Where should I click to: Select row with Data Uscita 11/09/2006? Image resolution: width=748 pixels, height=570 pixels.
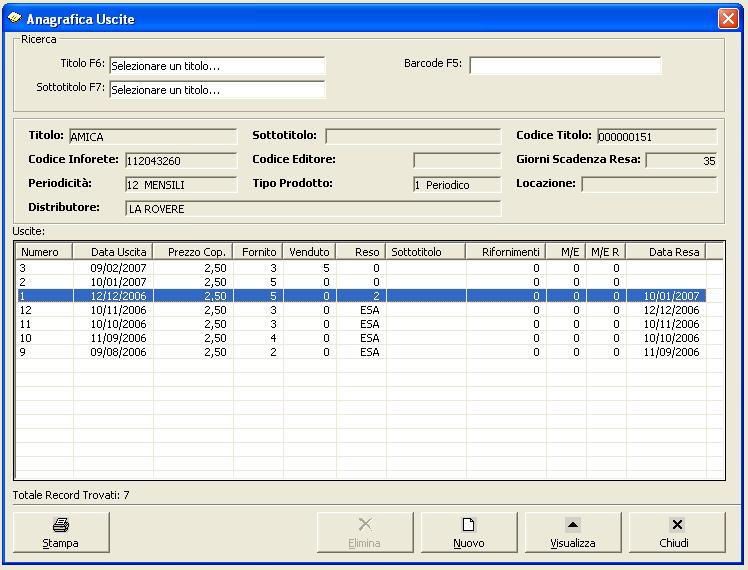coord(362,338)
